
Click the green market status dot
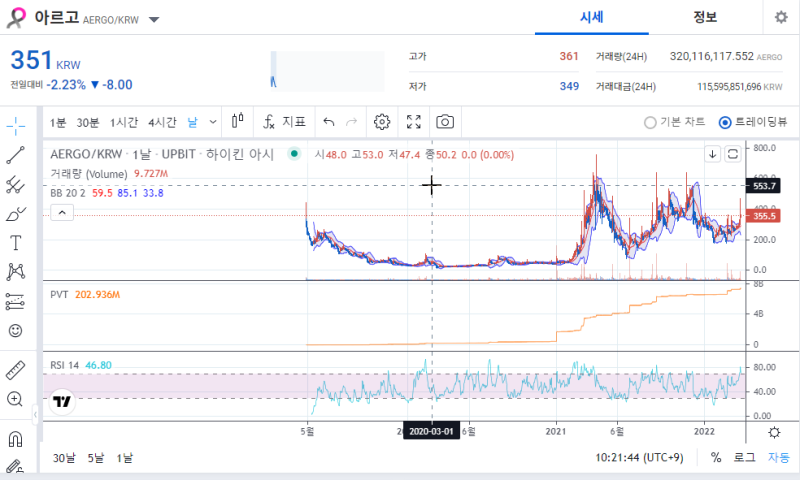click(294, 154)
